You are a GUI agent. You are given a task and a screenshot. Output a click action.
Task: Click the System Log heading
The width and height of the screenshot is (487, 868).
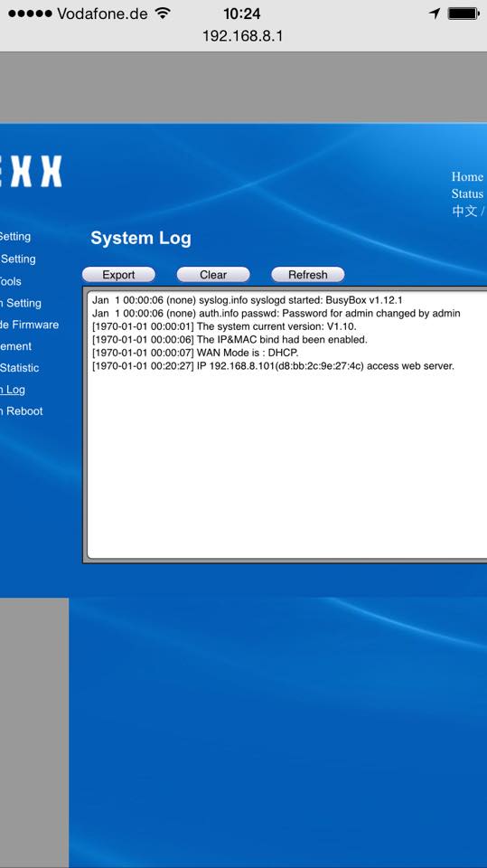pyautogui.click(x=141, y=238)
